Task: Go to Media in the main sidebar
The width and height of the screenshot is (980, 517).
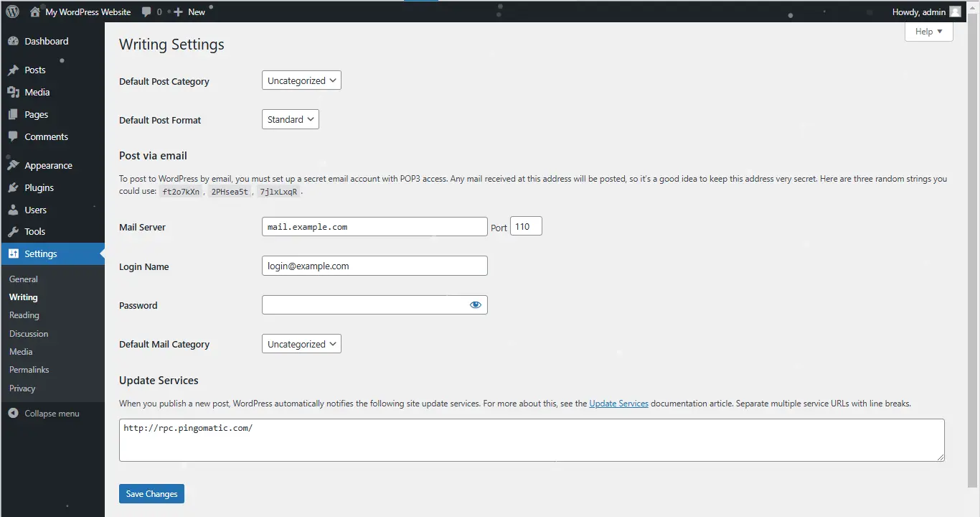Action: click(52, 92)
